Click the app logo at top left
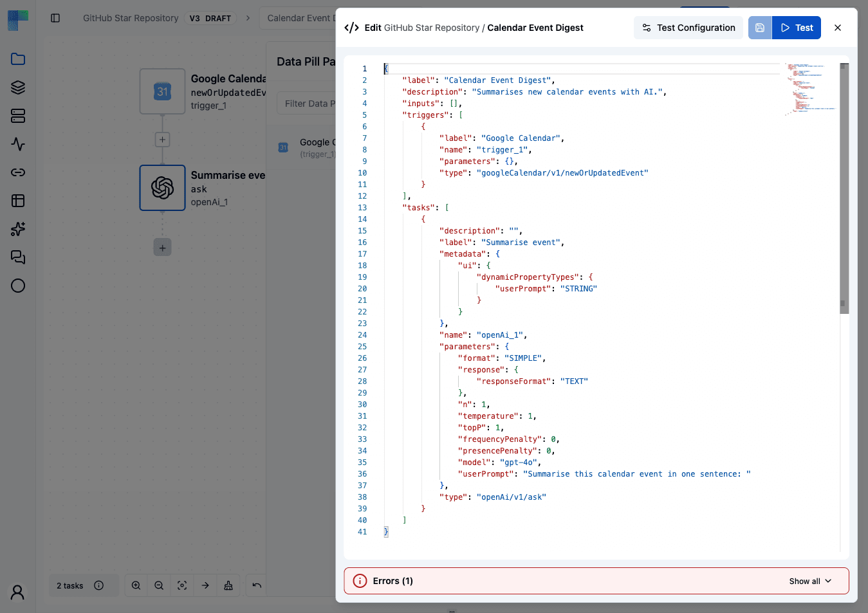Screen dimensions: 868x613 click(x=18, y=21)
